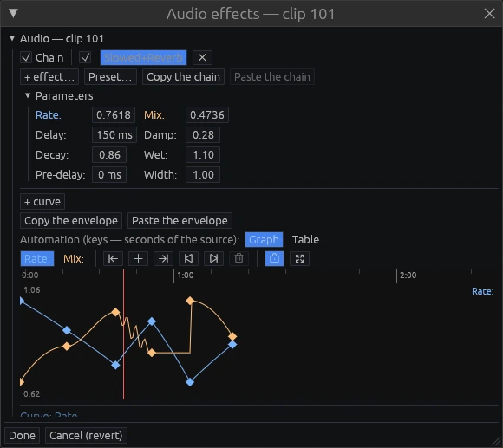Click the delete key trash icon

pos(238,258)
